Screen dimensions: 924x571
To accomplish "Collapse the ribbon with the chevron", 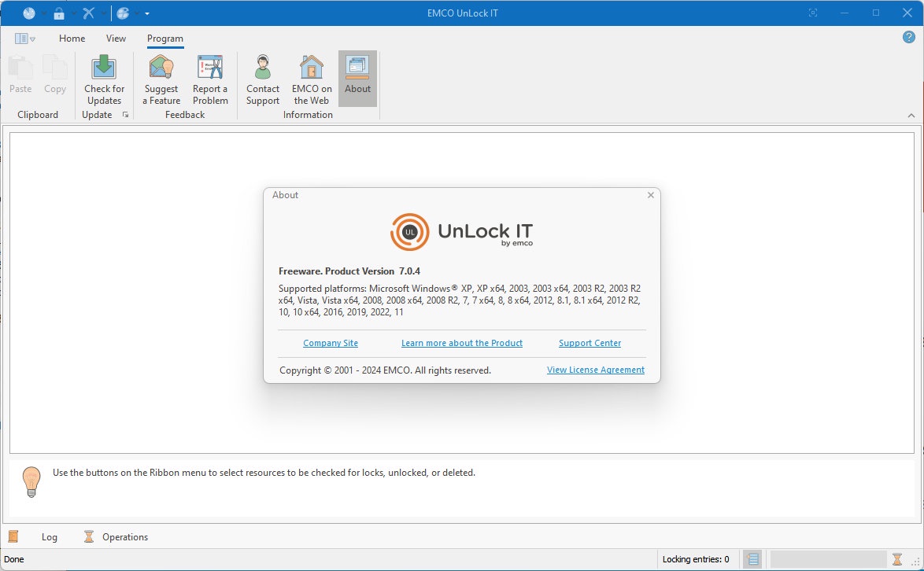I will point(911,116).
